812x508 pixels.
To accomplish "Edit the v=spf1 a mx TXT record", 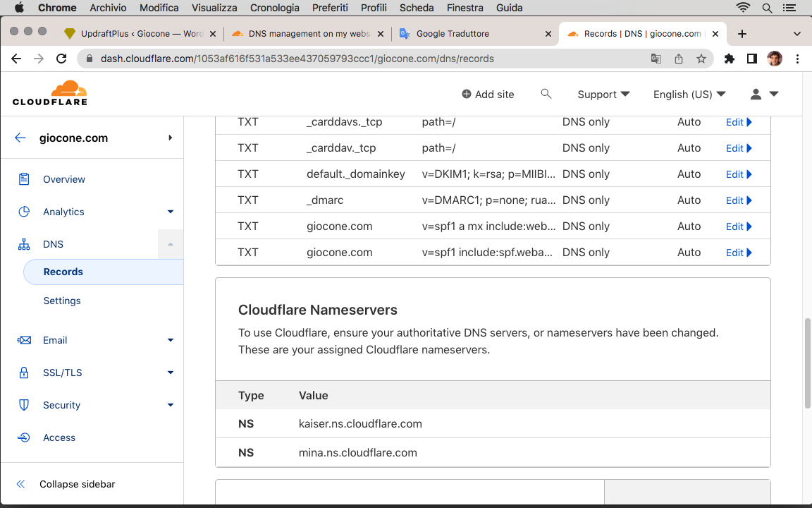I will coord(739,226).
